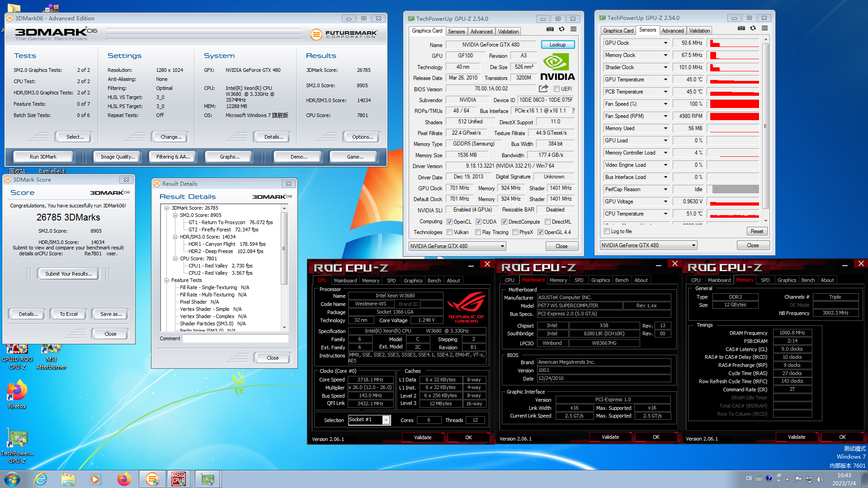Viewport: 868px width, 488px height.
Task: Click GPU Voltage sensor graph
Action: pos(734,202)
